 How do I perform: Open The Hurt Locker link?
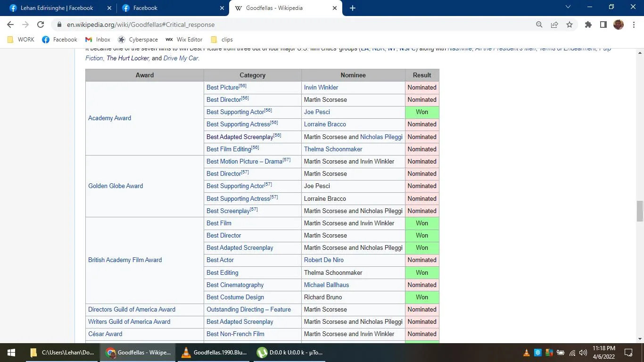pyautogui.click(x=128, y=58)
